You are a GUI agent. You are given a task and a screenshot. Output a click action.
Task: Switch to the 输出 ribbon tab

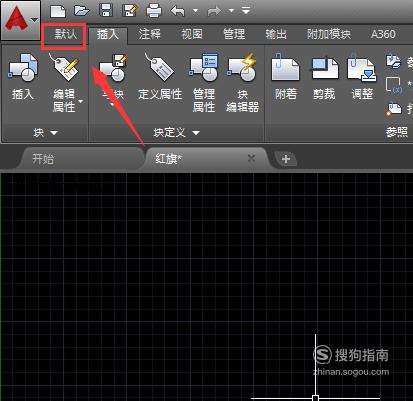(x=276, y=34)
